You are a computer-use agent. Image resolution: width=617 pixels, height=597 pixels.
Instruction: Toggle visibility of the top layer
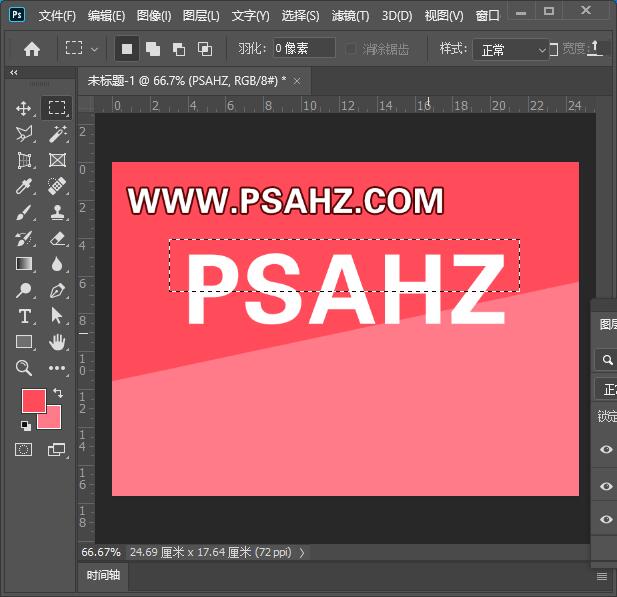(606, 449)
